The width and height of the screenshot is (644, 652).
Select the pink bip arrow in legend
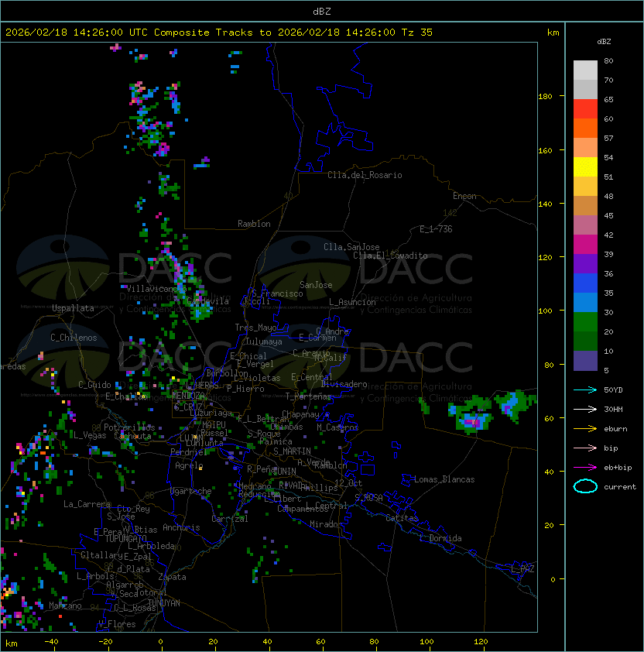coord(585,448)
